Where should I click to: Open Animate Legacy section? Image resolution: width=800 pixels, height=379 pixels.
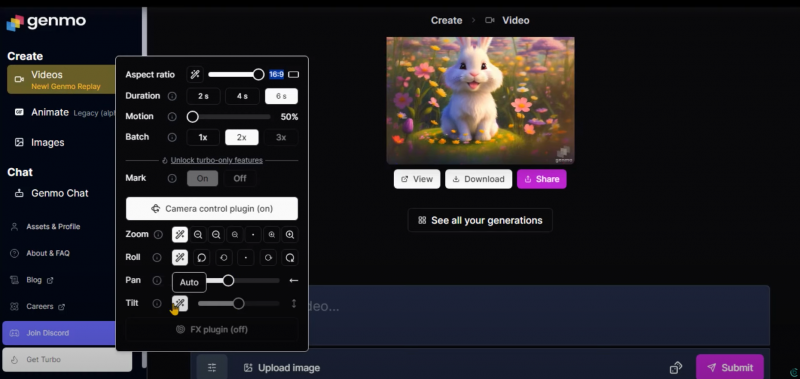click(64, 112)
